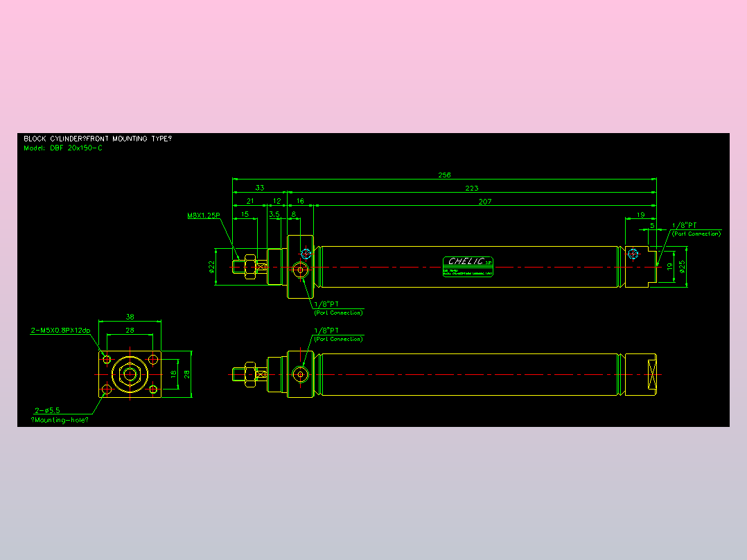
Task: Select the callout 2-M5X0.8PX12dp
Action: [x=60, y=331]
